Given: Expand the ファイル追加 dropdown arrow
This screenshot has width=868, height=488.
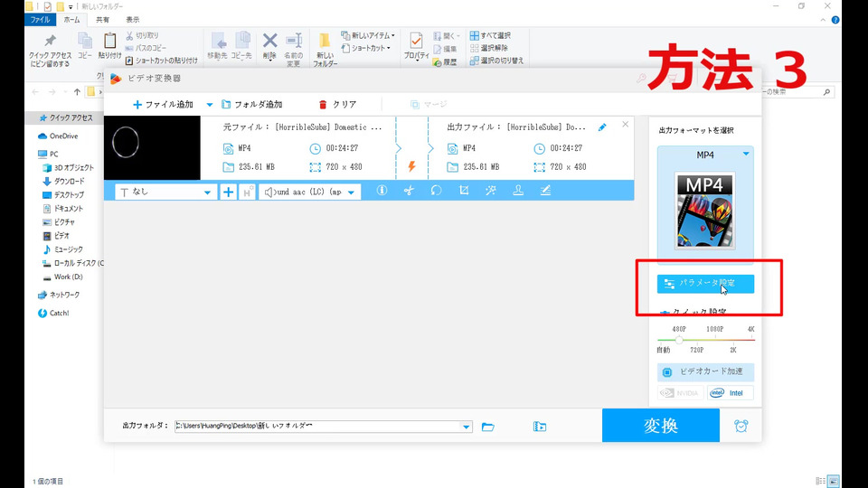Looking at the screenshot, I should (209, 104).
